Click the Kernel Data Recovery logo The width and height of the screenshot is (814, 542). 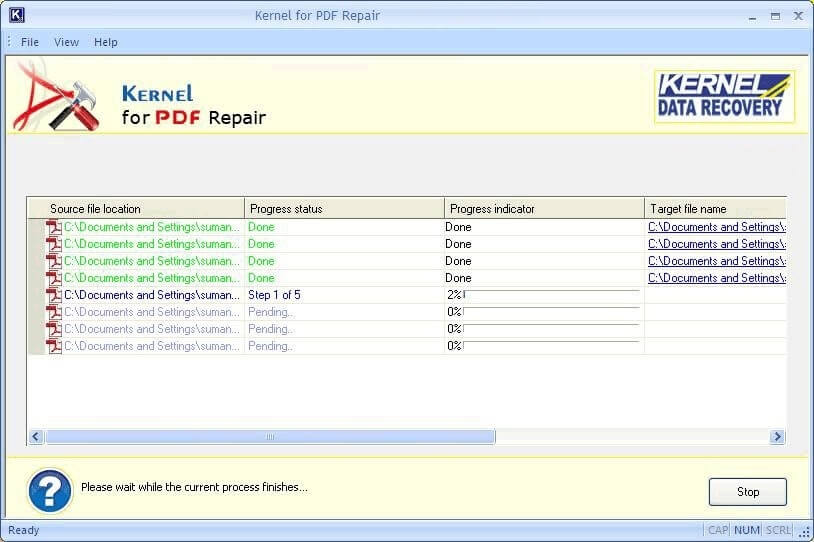click(x=724, y=97)
